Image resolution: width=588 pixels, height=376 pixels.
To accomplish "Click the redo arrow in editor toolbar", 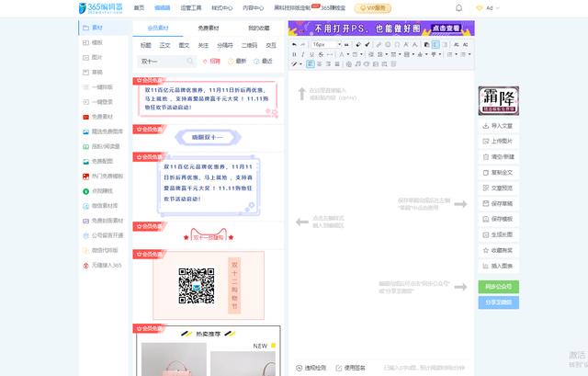I will (303, 45).
